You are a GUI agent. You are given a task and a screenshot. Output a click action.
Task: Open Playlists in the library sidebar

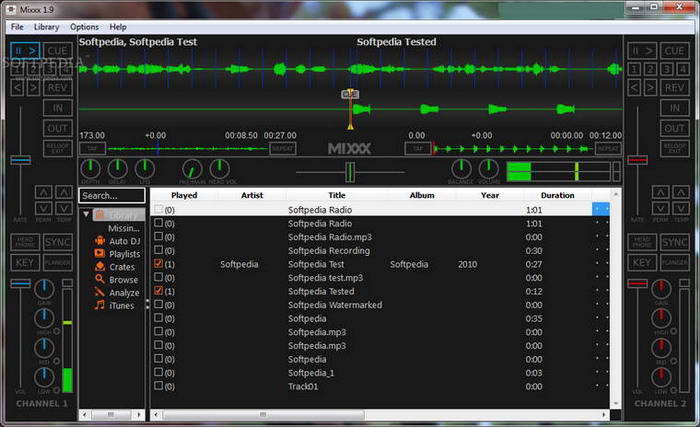click(x=100, y=254)
